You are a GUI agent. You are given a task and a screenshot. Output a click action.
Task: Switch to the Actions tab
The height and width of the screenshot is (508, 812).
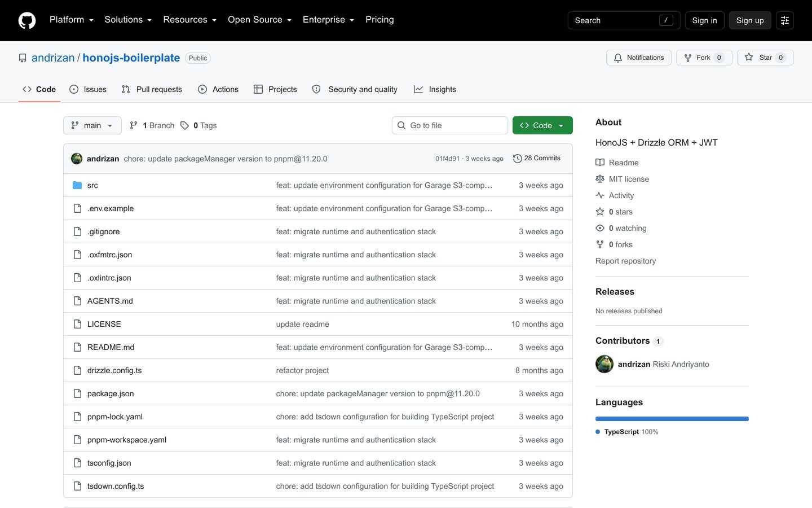click(218, 89)
